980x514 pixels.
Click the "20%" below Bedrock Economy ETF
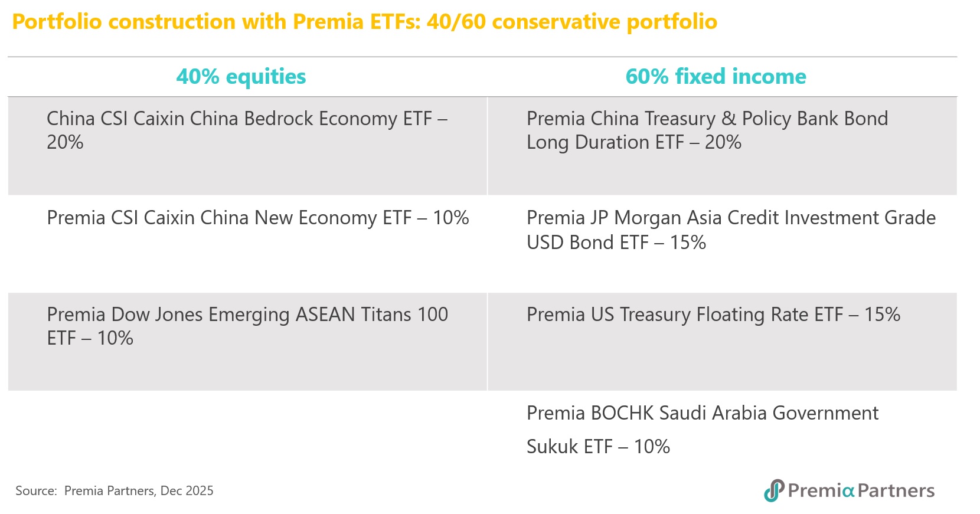[x=65, y=143]
